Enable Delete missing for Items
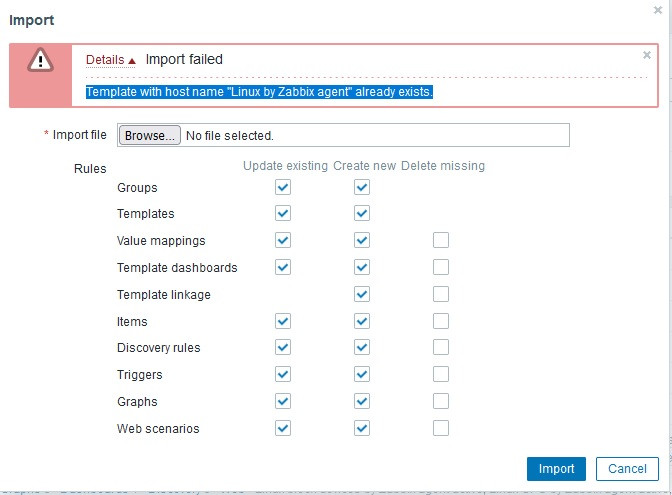 [441, 321]
